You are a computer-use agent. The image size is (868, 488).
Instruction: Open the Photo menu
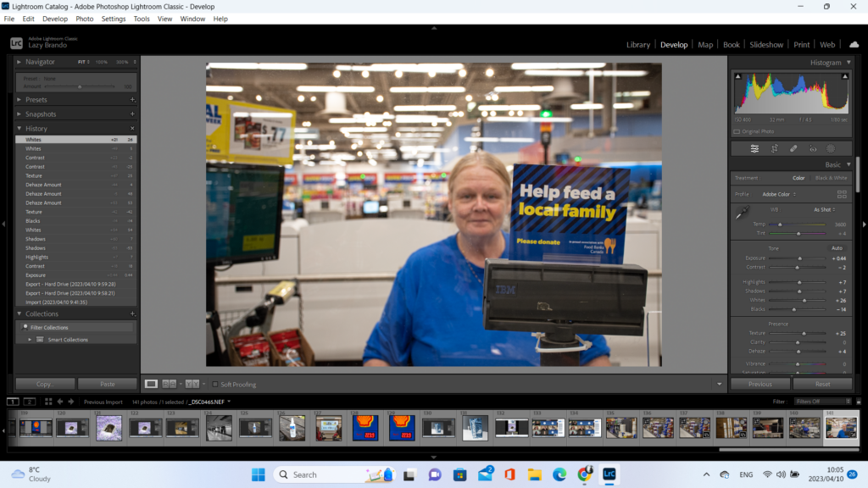85,19
